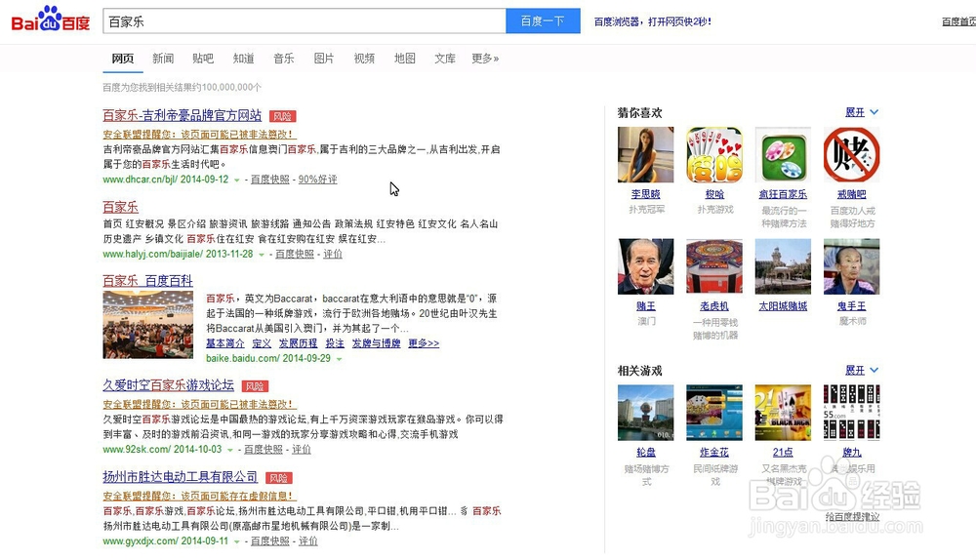Open the 21点 name link

[783, 453]
